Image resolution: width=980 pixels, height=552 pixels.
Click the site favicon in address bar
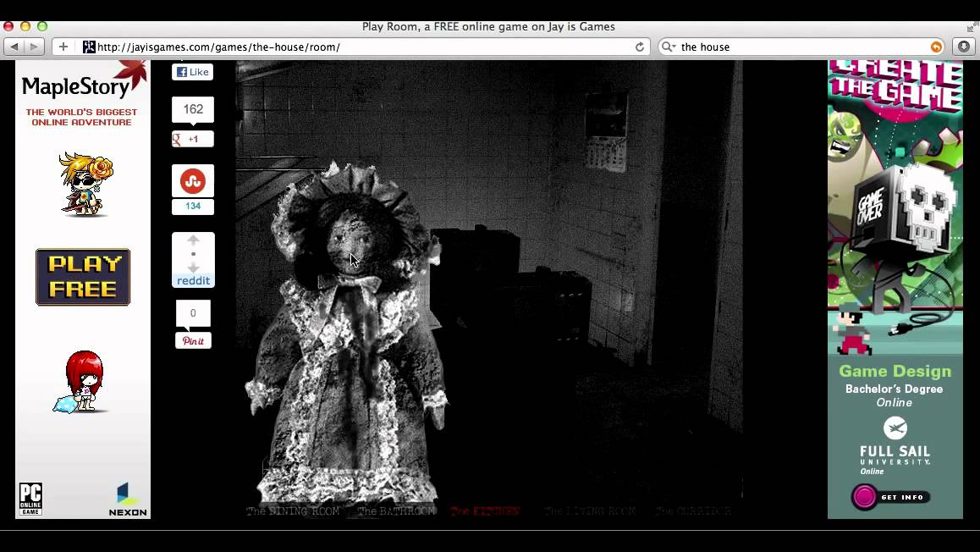90,47
